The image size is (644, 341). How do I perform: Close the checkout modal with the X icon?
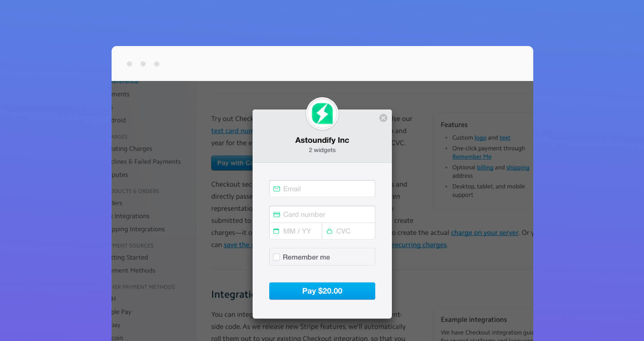coord(383,118)
